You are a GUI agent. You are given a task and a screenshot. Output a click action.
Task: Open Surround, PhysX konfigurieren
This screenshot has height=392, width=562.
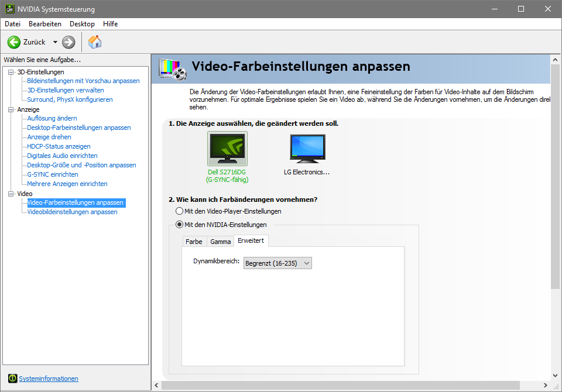tap(70, 99)
